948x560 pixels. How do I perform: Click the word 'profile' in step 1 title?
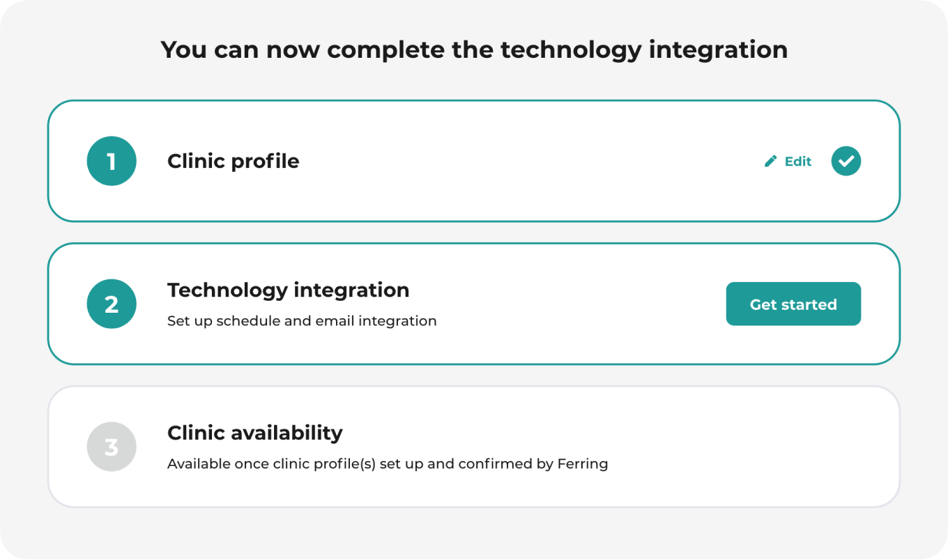pyautogui.click(x=266, y=162)
